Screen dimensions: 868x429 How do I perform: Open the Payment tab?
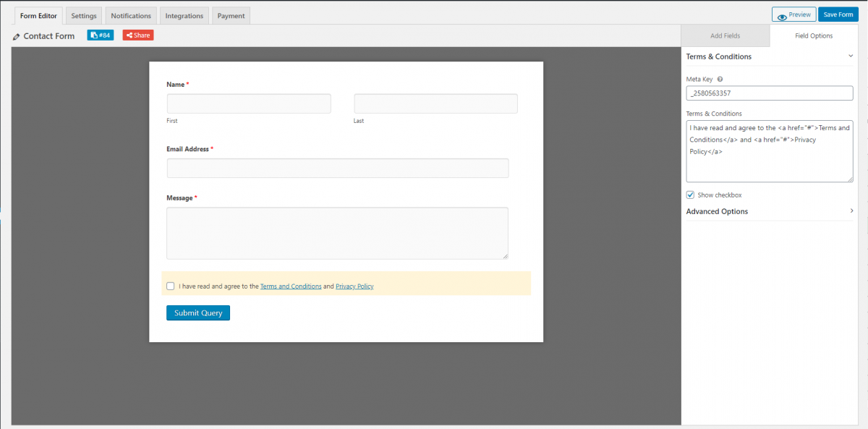231,16
